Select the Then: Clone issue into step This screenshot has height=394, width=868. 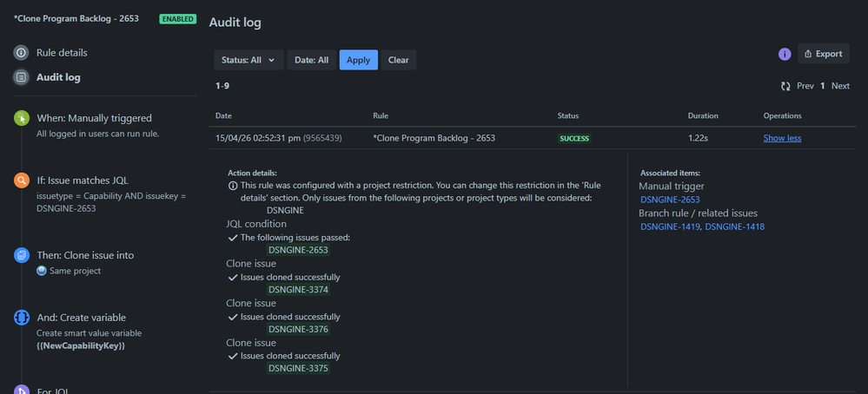[x=85, y=255]
